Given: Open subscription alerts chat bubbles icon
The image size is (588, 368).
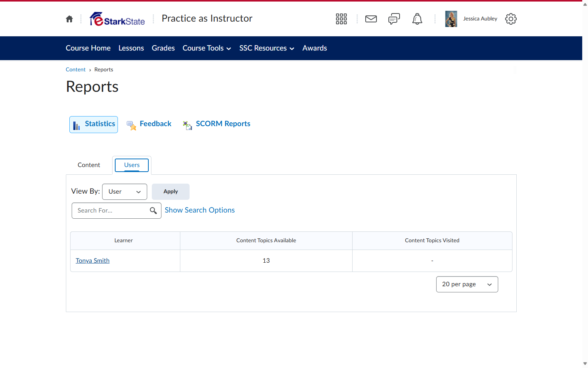Looking at the screenshot, I should tap(394, 19).
